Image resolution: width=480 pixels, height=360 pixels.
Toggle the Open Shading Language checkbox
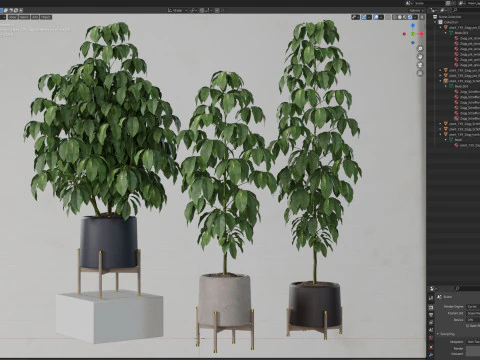[x=467, y=326]
